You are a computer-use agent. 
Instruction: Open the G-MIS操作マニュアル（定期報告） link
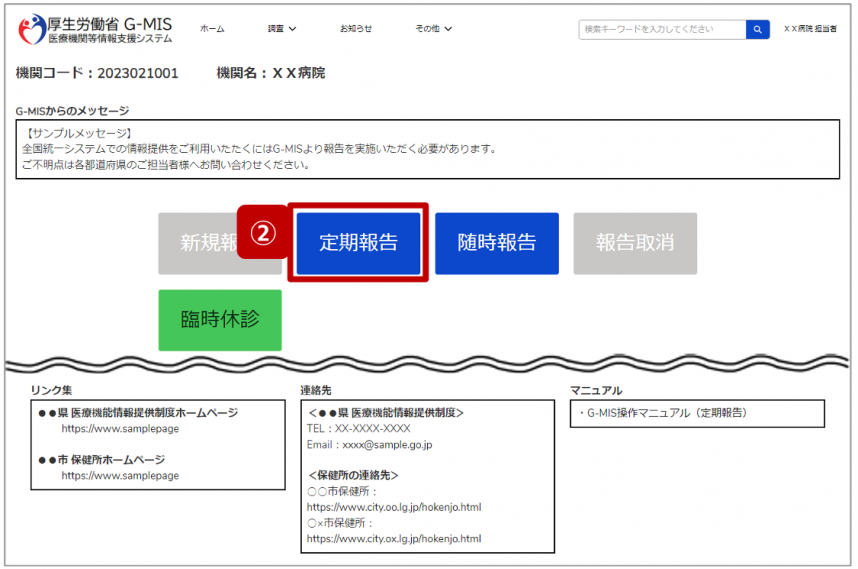click(664, 412)
